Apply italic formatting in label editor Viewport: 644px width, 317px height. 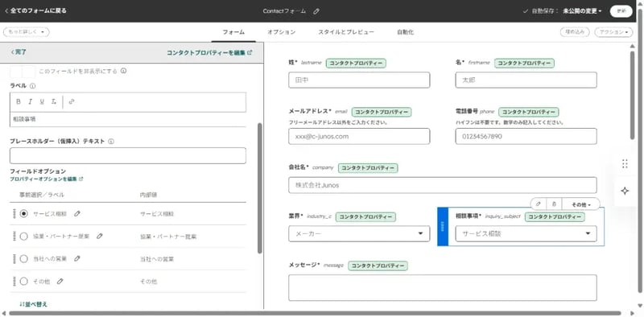30,102
